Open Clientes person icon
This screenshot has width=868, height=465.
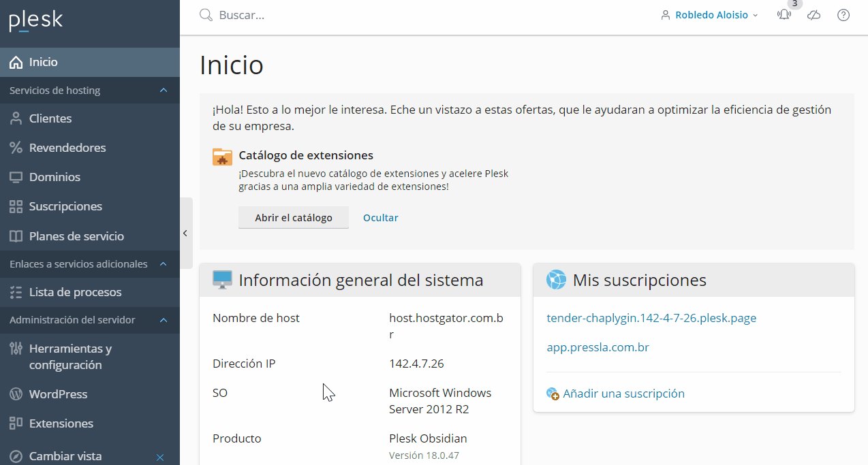click(x=16, y=118)
